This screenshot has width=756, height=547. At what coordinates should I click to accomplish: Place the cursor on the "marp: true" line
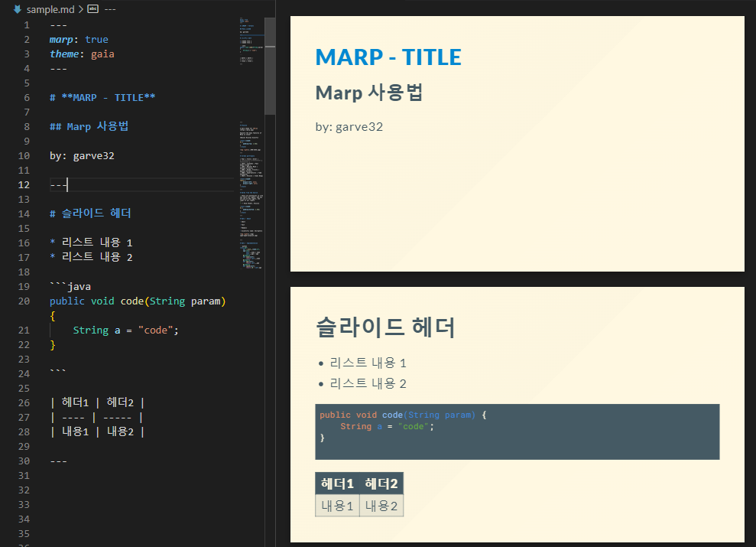click(x=80, y=39)
